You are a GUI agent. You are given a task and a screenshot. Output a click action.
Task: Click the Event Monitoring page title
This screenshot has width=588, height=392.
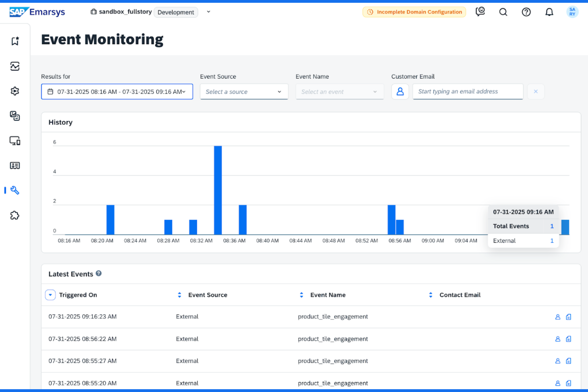(102, 39)
